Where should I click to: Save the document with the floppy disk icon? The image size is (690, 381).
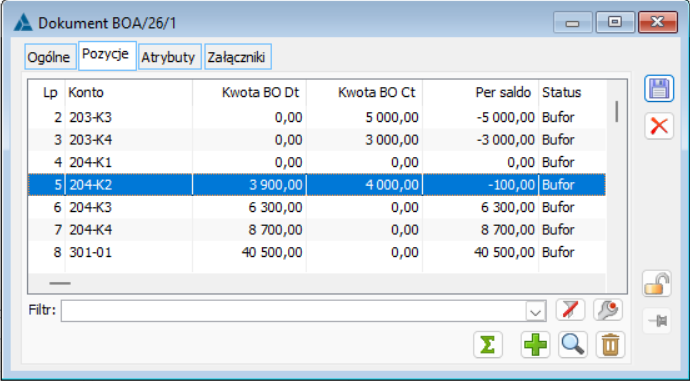[x=659, y=89]
